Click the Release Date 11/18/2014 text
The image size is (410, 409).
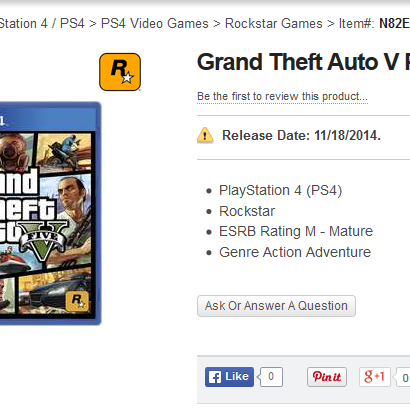301,136
